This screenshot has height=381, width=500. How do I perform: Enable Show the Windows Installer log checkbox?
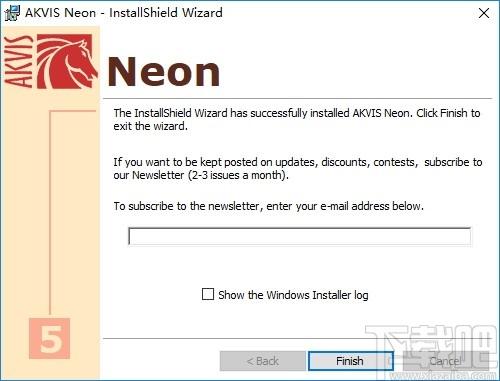208,294
